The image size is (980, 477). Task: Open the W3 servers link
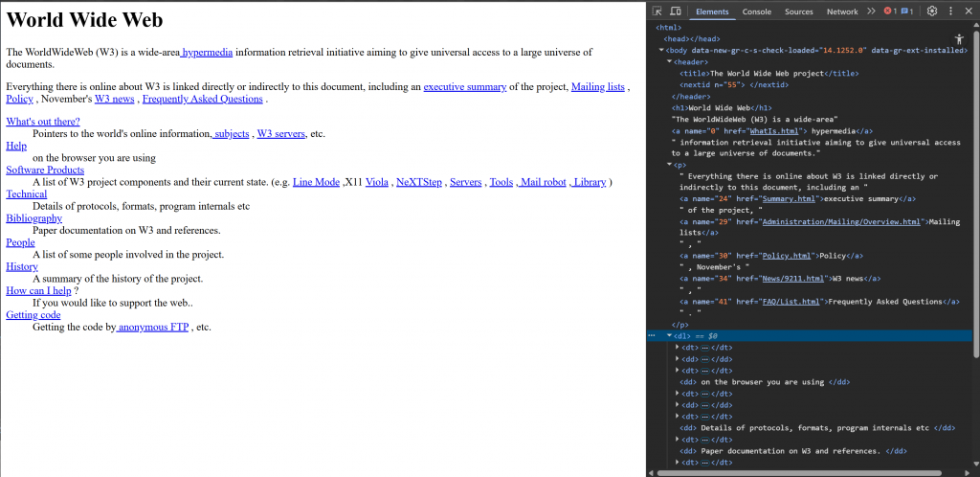pyautogui.click(x=281, y=133)
